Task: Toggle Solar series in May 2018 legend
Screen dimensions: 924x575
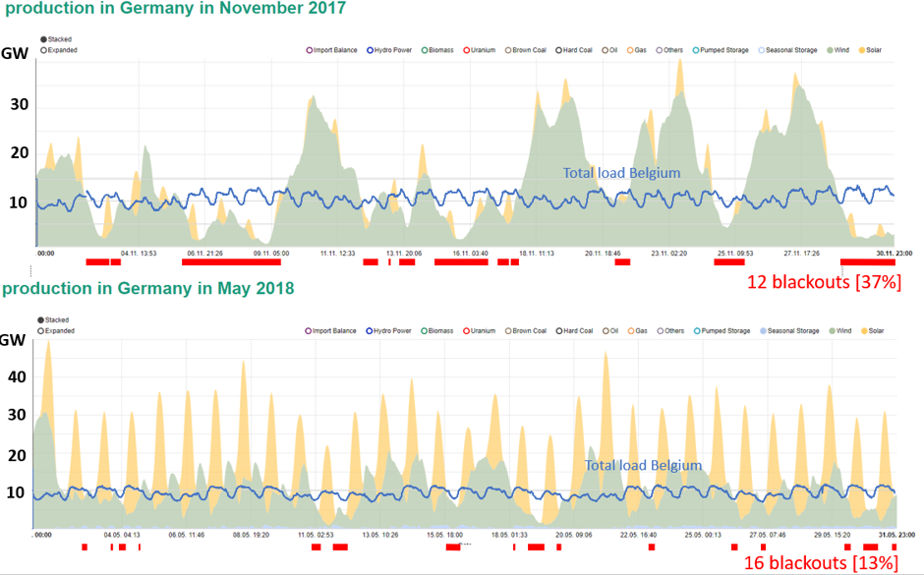Action: click(873, 330)
